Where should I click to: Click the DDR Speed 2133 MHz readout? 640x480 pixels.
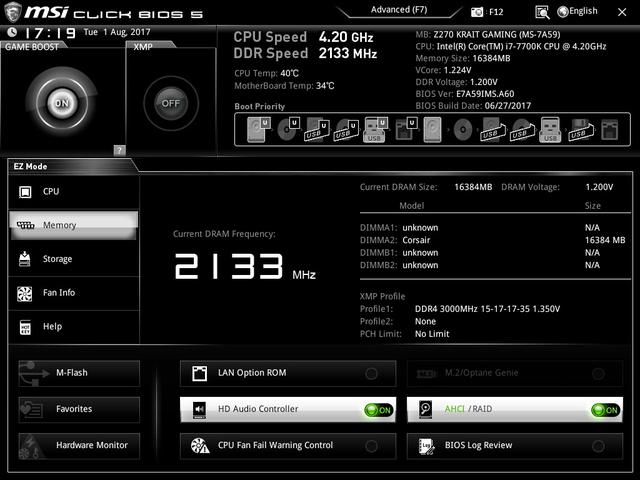coord(305,53)
